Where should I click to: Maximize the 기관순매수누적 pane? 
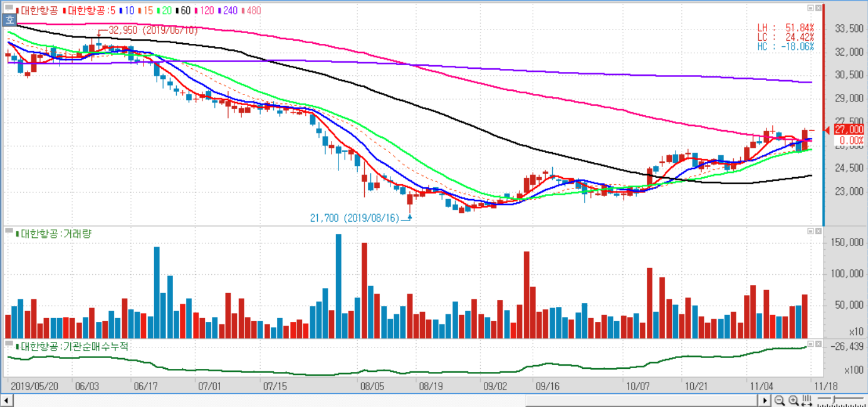click(810, 344)
